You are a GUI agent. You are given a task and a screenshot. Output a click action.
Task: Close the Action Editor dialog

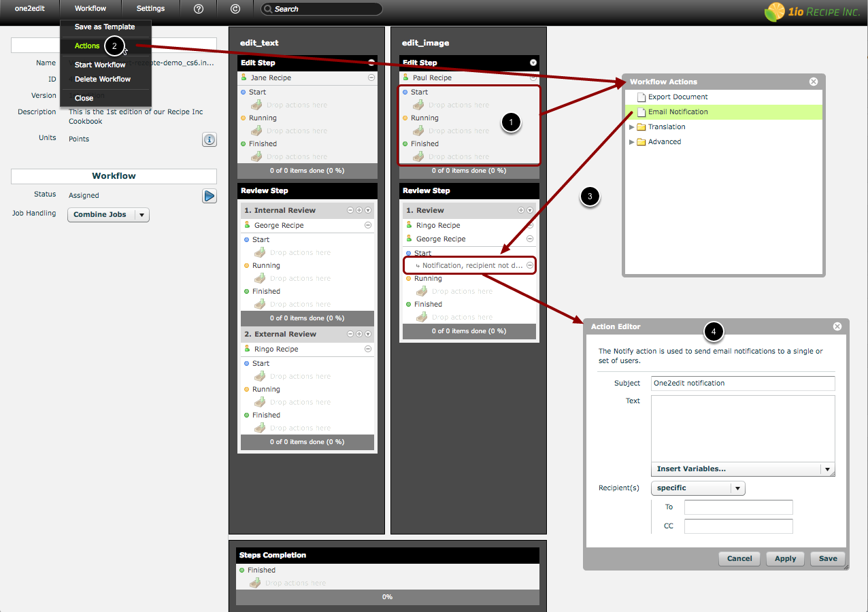coord(837,326)
